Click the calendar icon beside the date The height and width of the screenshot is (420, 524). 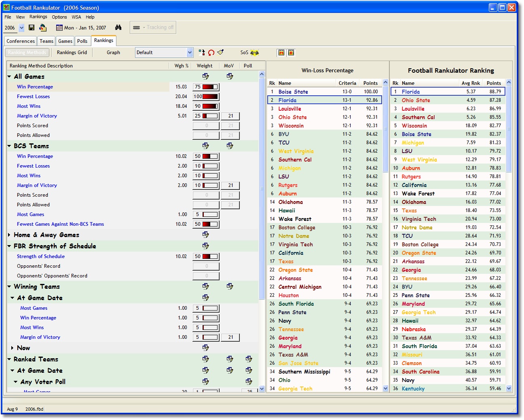(x=59, y=28)
